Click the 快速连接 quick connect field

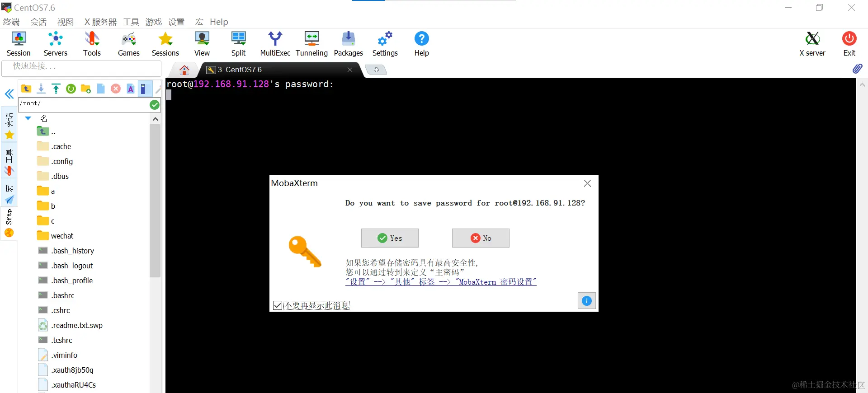pyautogui.click(x=81, y=68)
